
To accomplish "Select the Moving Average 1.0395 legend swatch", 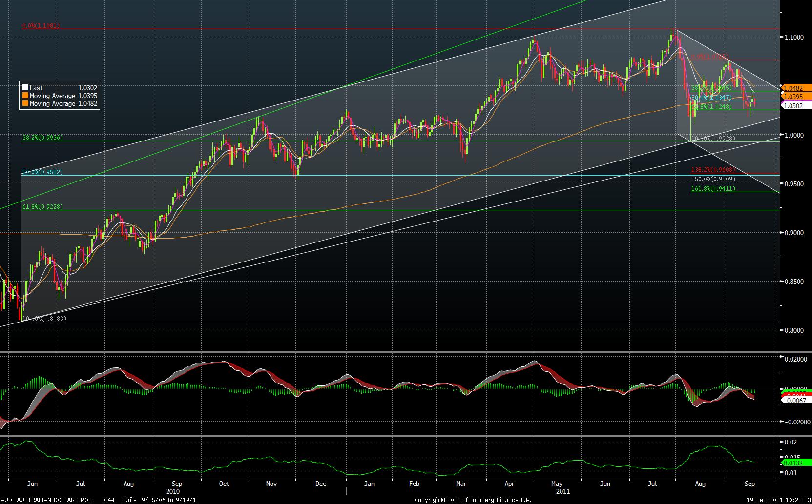I will (x=25, y=96).
